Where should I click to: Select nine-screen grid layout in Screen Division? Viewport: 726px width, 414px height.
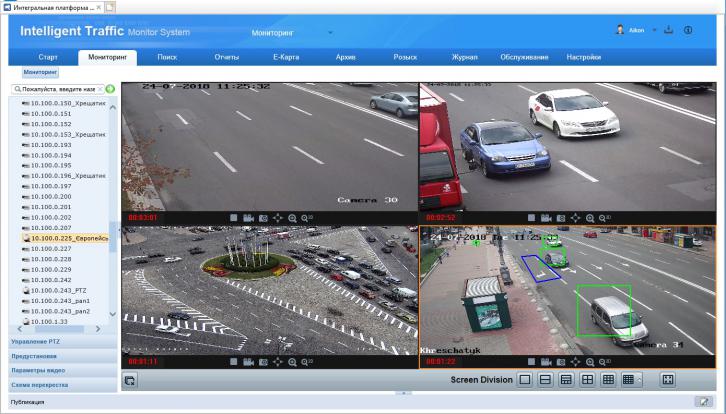(x=608, y=380)
